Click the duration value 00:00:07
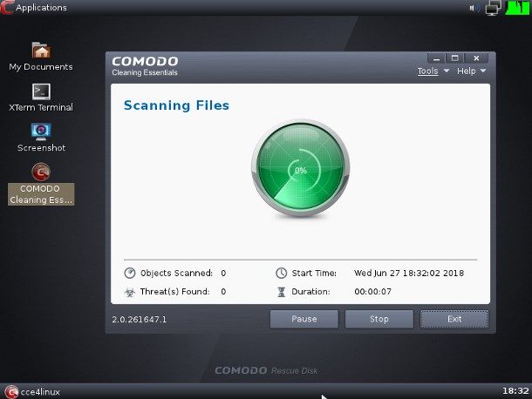Viewport: 532px width, 399px height. coord(372,292)
